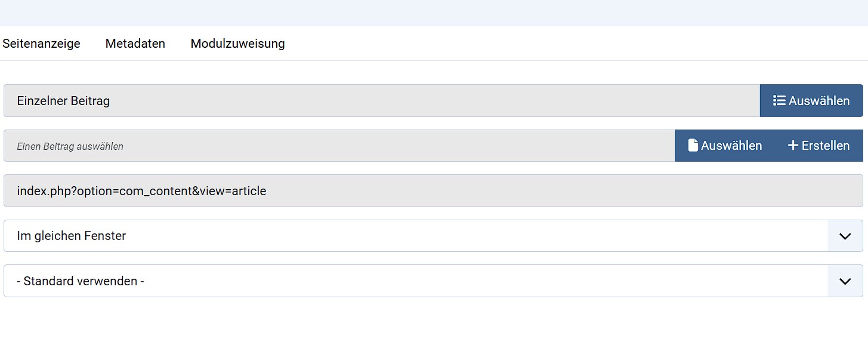Click the '- Standard verwenden -' value text
Screen dimensions: 868x339
[81, 281]
